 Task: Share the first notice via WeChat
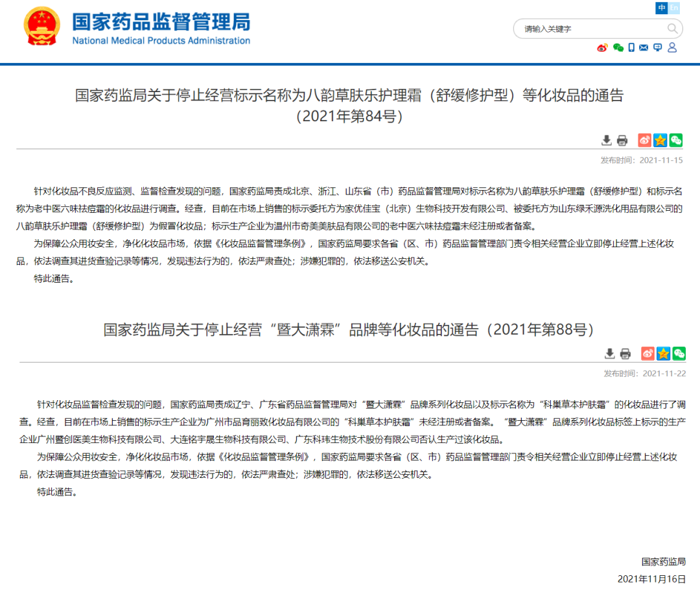click(x=676, y=139)
